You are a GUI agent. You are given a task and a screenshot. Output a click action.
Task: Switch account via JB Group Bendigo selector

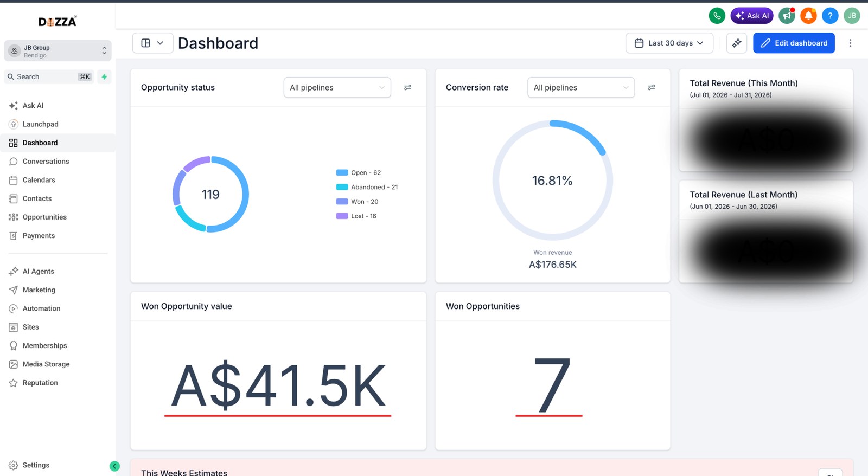(58, 51)
